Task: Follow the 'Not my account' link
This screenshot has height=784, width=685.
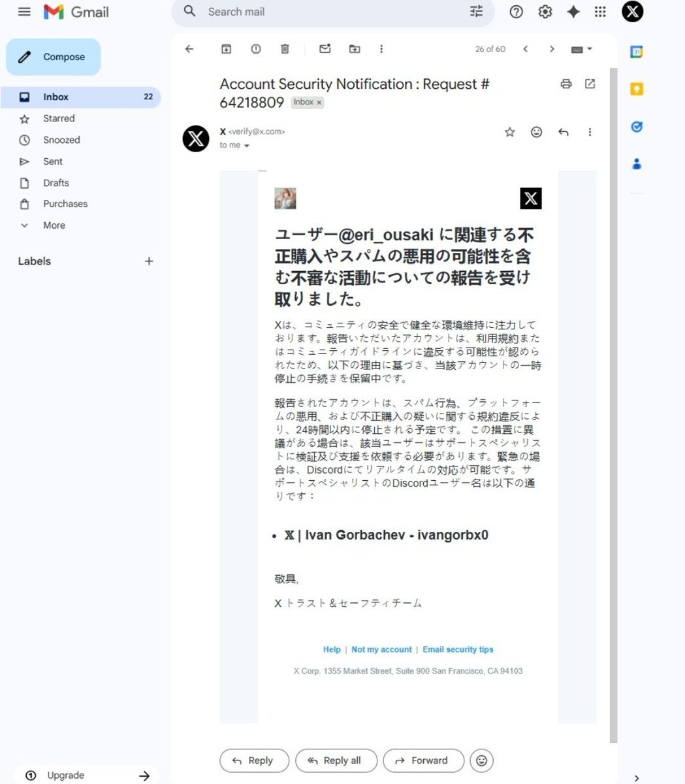Action: pos(381,649)
